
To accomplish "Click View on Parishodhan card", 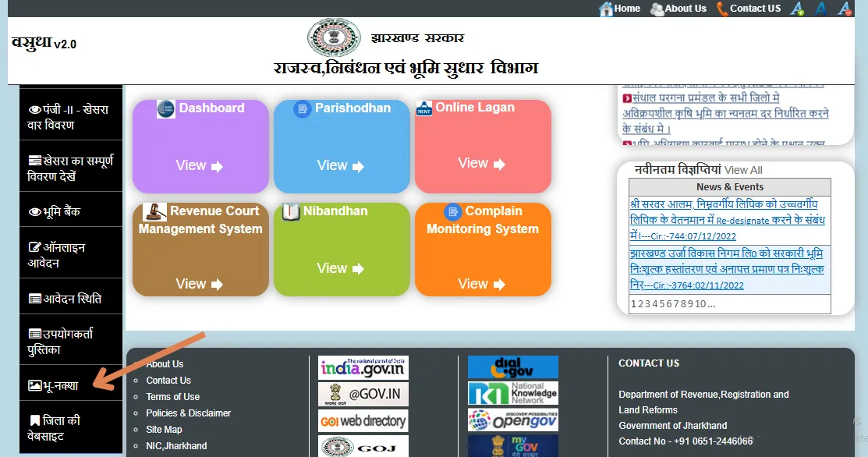I will (341, 165).
